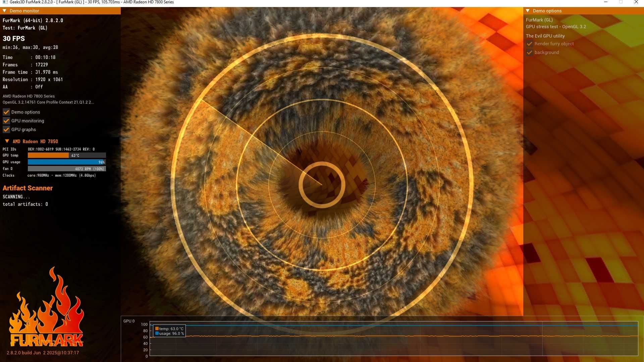This screenshot has width=644, height=362.
Task: Click the Frames 17229 value
Action: 42,65
